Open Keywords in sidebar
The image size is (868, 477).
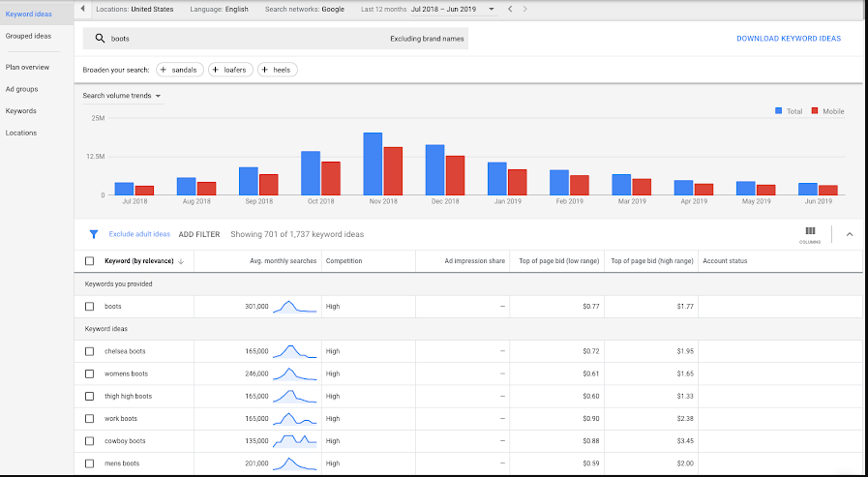pyautogui.click(x=21, y=110)
